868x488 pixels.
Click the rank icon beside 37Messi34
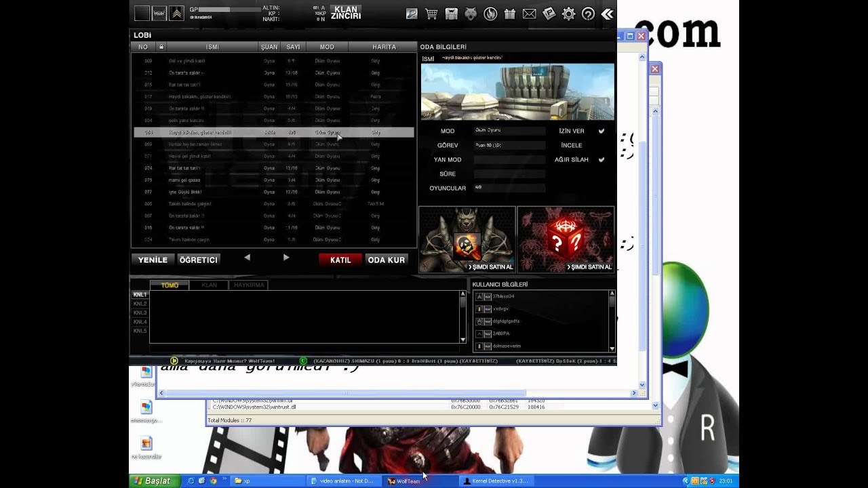tap(479, 297)
